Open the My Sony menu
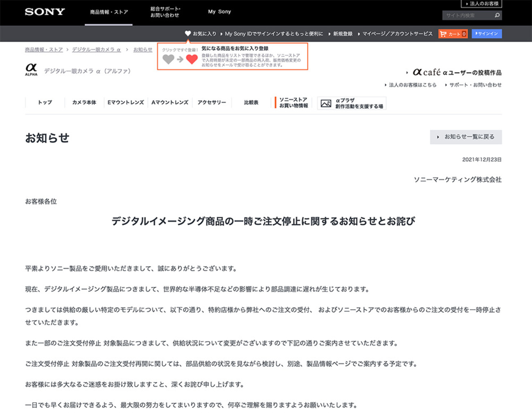Image resolution: width=532 pixels, height=413 pixels. [x=219, y=12]
